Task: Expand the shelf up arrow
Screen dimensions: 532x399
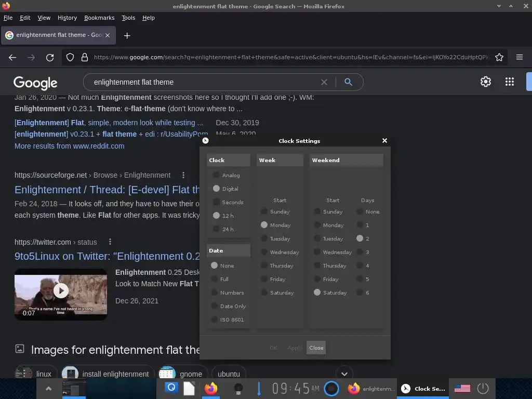Action: (48, 389)
